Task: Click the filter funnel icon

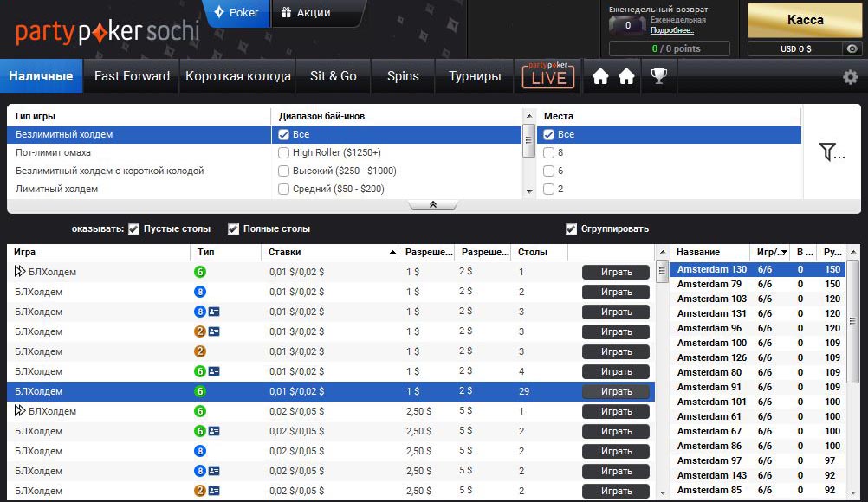Action: pyautogui.click(x=831, y=152)
